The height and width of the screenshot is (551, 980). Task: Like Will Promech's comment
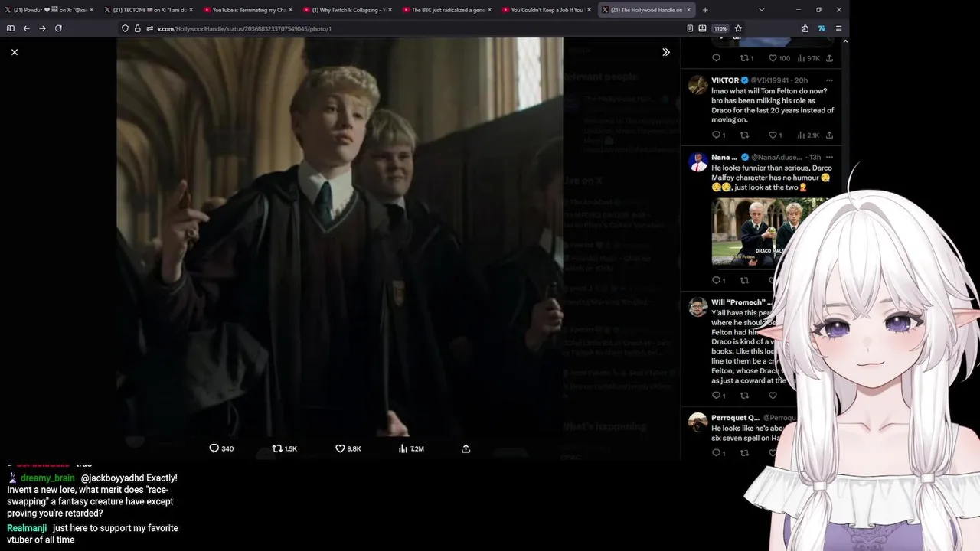[773, 396]
